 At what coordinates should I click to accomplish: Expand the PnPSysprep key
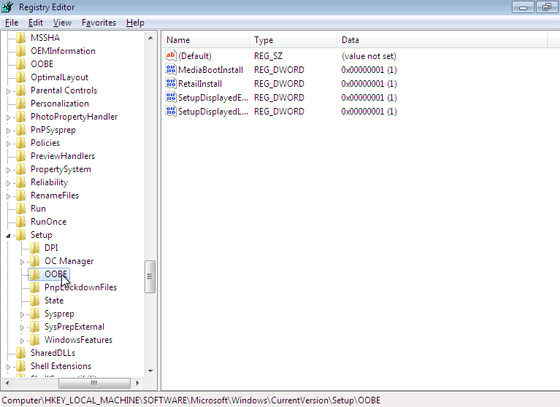pos(8,131)
